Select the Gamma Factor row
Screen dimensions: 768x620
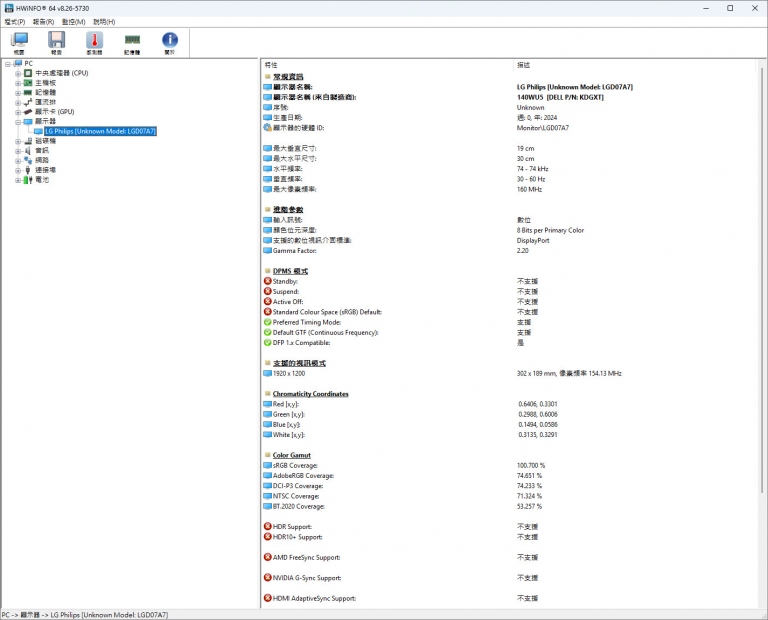pos(509,250)
